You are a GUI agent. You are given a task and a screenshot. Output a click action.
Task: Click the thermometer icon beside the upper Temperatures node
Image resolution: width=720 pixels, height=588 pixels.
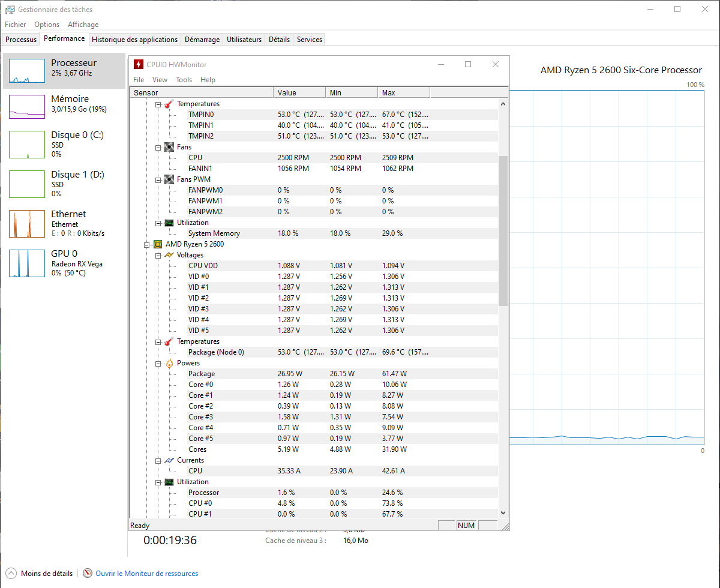169,104
